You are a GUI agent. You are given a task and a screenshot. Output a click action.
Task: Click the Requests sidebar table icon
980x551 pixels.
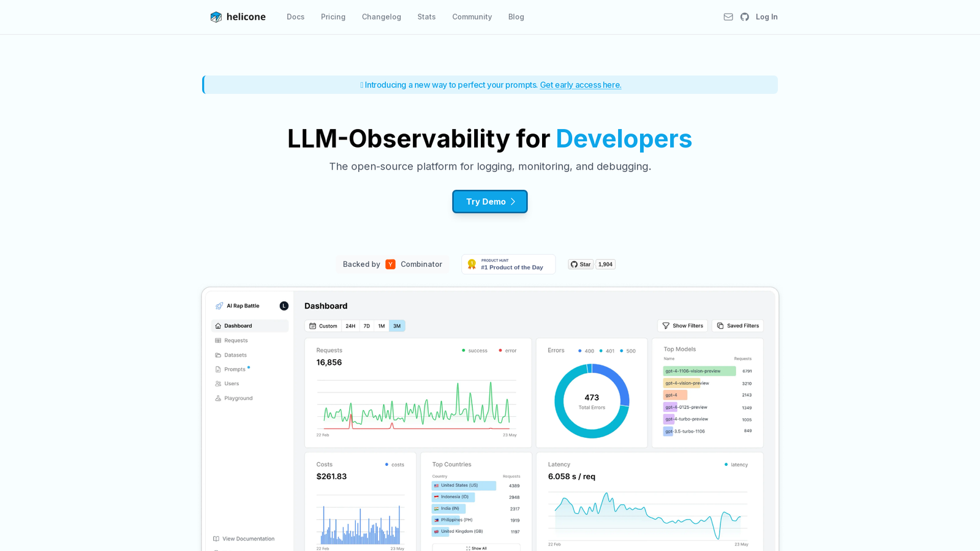coord(218,340)
